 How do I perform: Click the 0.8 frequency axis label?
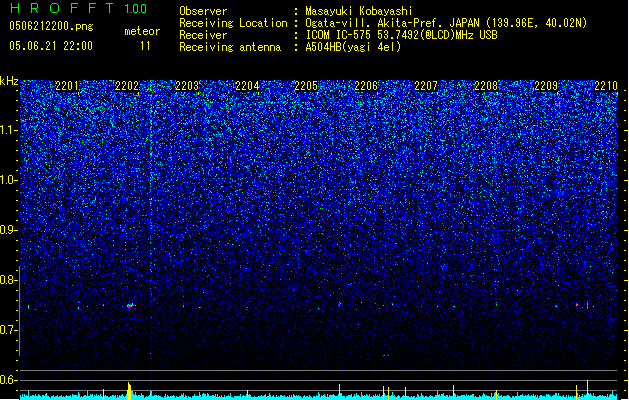(9, 280)
